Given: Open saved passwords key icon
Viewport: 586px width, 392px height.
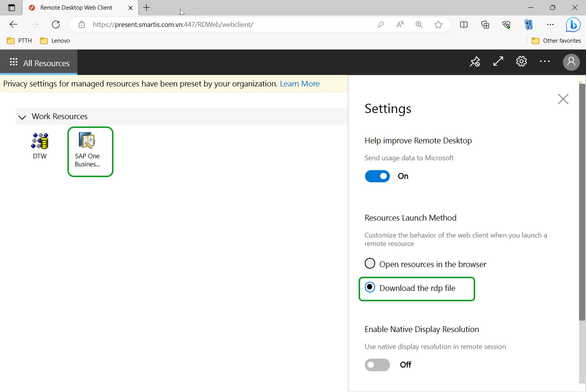Looking at the screenshot, I should point(381,25).
